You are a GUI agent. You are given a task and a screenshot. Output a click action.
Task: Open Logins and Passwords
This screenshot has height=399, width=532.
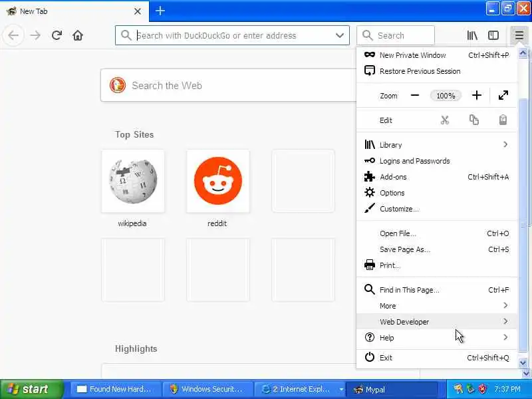point(437,161)
